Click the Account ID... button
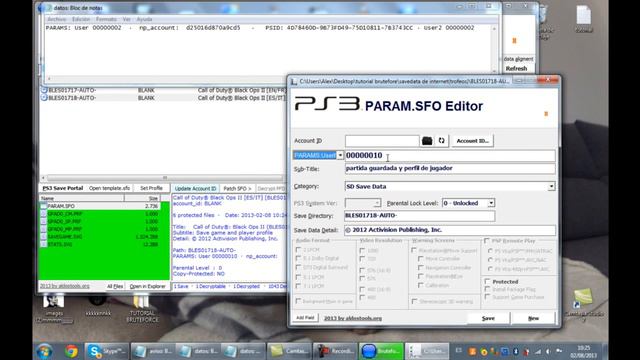 (472, 141)
